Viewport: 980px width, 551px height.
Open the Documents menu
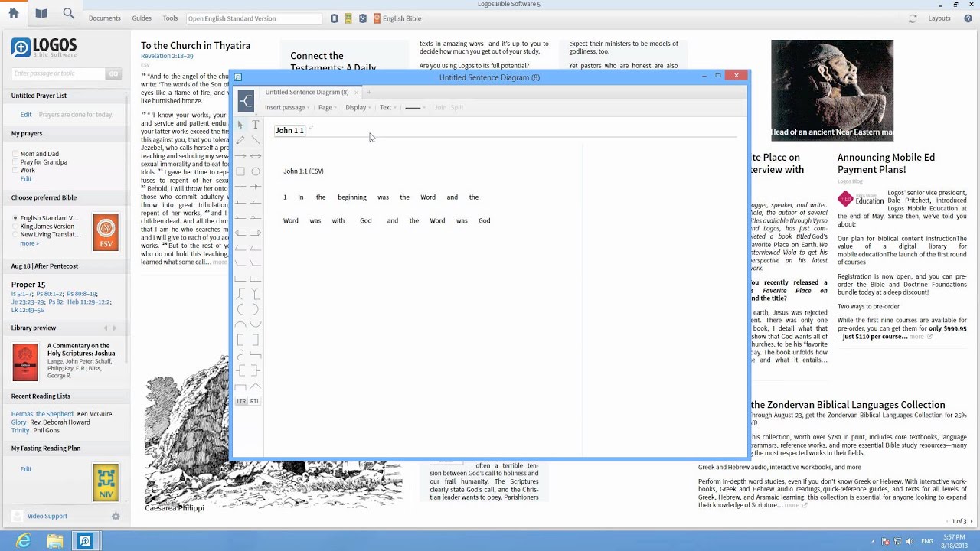(x=104, y=18)
